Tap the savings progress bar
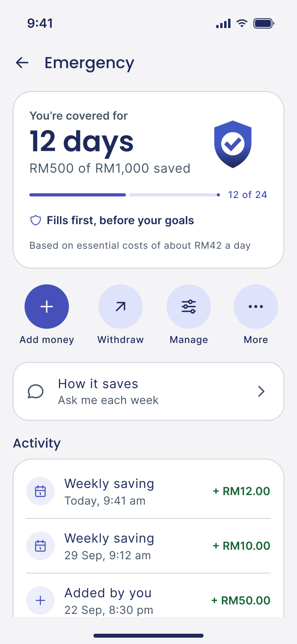This screenshot has height=644, width=297. (x=125, y=195)
